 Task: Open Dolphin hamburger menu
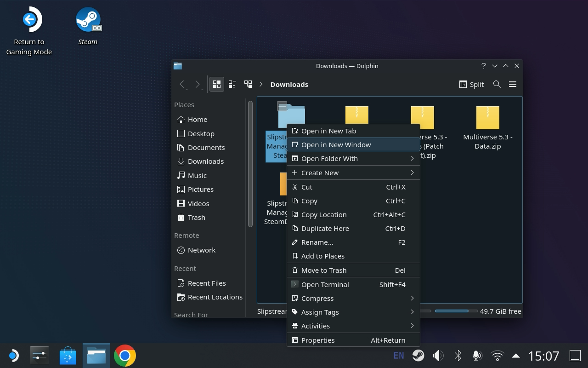pos(513,84)
